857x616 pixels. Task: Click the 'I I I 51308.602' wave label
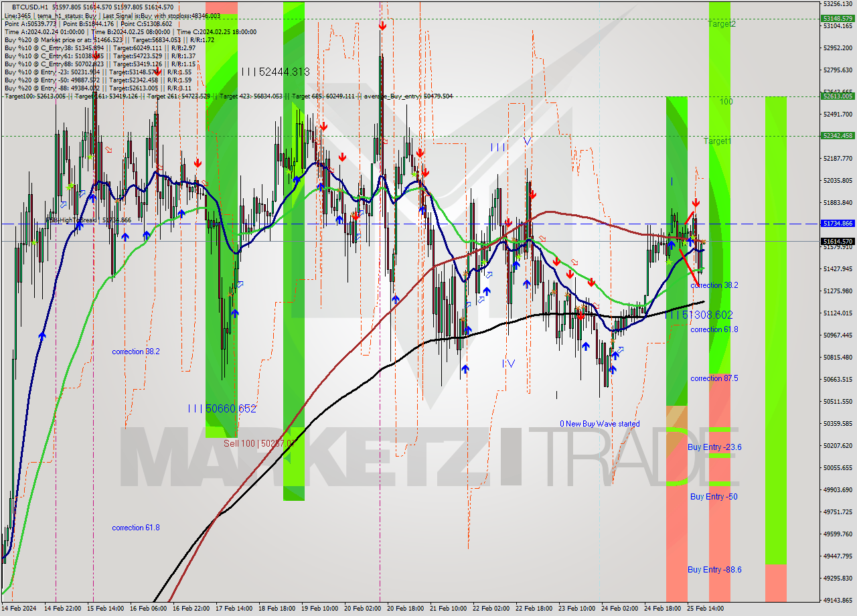point(698,315)
